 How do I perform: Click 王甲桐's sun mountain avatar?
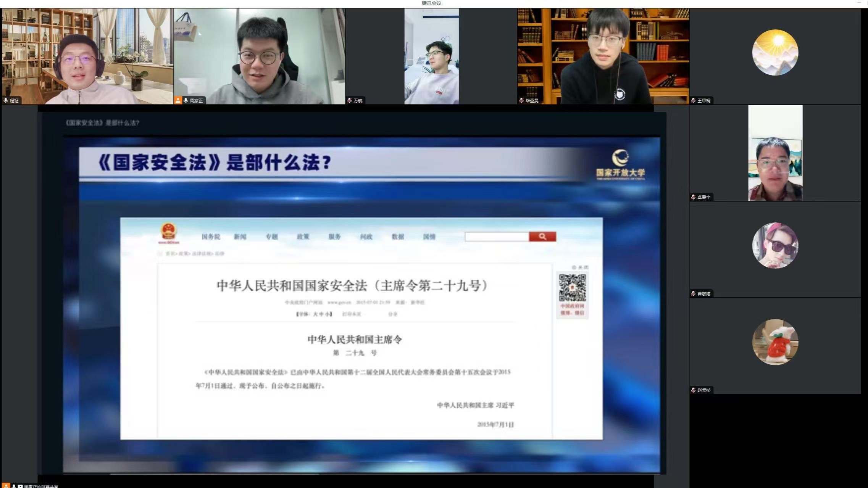point(775,53)
